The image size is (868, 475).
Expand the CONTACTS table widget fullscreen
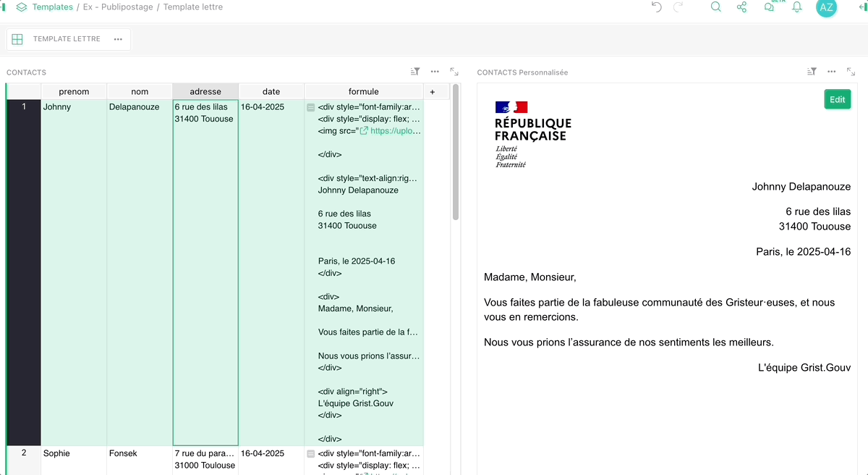tap(454, 72)
